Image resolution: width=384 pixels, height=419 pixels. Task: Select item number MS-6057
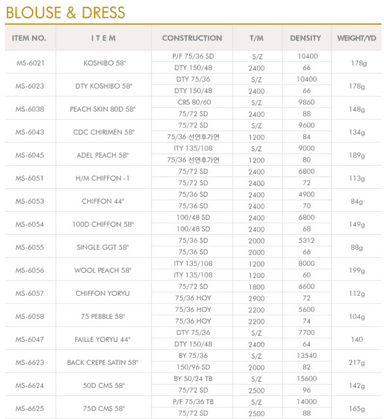click(30, 293)
